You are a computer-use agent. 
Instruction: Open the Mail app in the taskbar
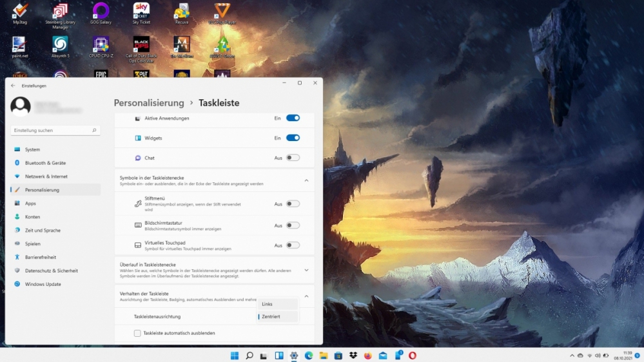click(x=382, y=356)
